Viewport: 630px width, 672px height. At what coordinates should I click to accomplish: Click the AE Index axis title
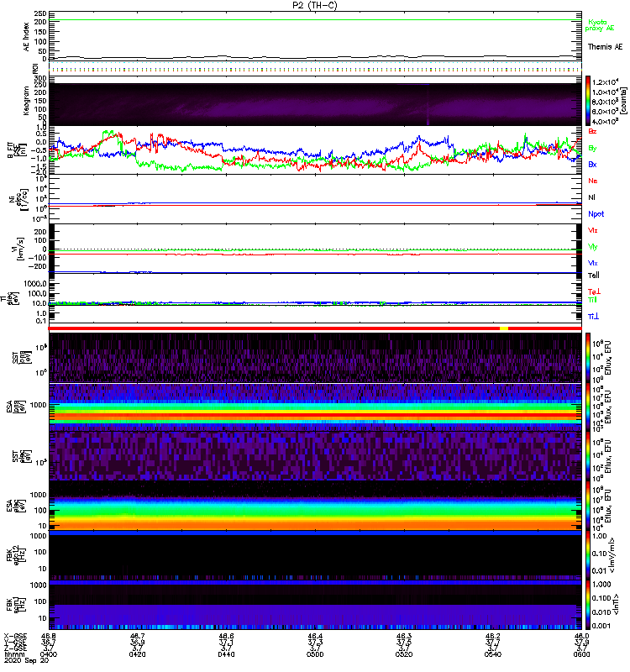click(26, 37)
